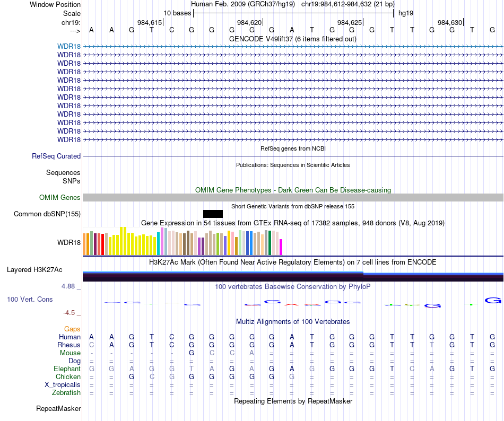This screenshot has height=421, width=504.
Task: Click the dark G base in the Mouse row
Action: [192, 353]
